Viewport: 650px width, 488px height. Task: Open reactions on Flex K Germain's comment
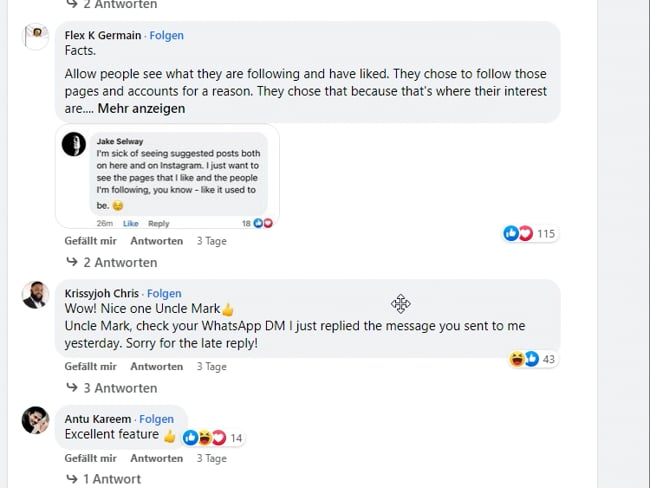coord(530,234)
